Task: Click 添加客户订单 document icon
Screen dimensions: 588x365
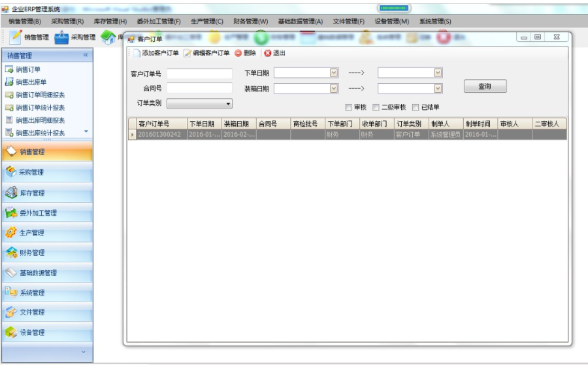Action: point(137,53)
